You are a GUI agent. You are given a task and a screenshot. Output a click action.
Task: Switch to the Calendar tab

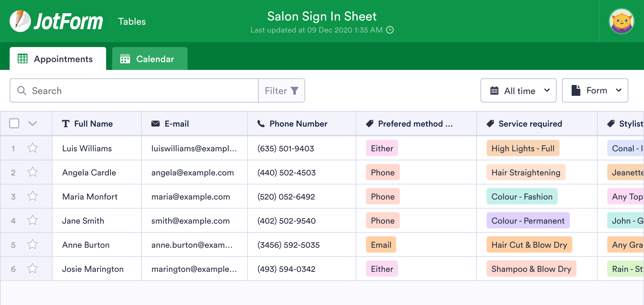coord(150,59)
